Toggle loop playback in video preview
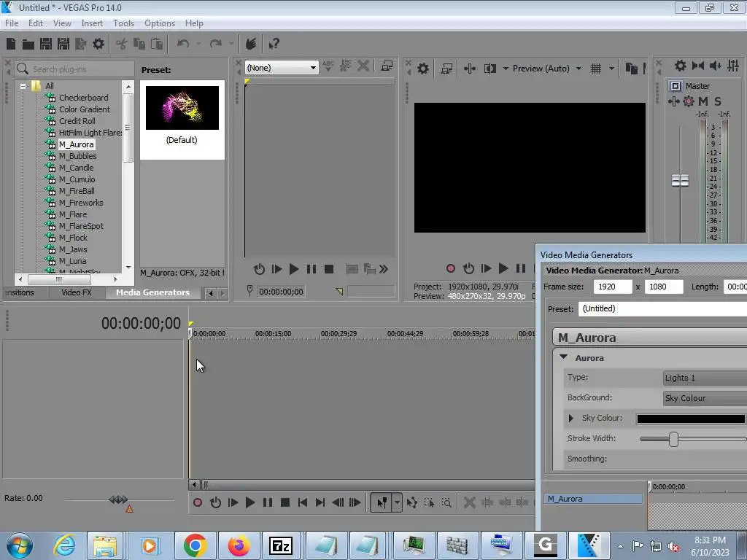Image resolution: width=747 pixels, height=560 pixels. [x=468, y=268]
